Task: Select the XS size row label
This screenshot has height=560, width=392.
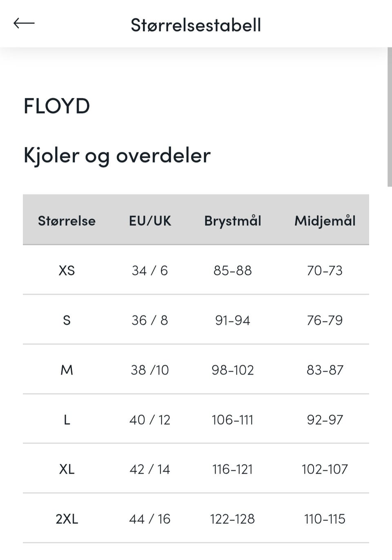Action: pos(67,270)
